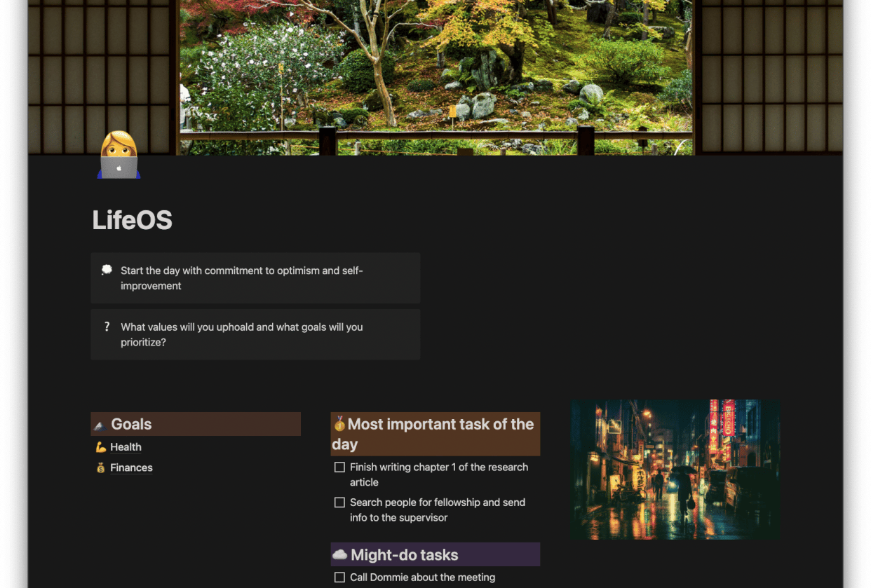Select the thought cloud icon in the optimism callout
This screenshot has width=871, height=588.
coord(106,270)
